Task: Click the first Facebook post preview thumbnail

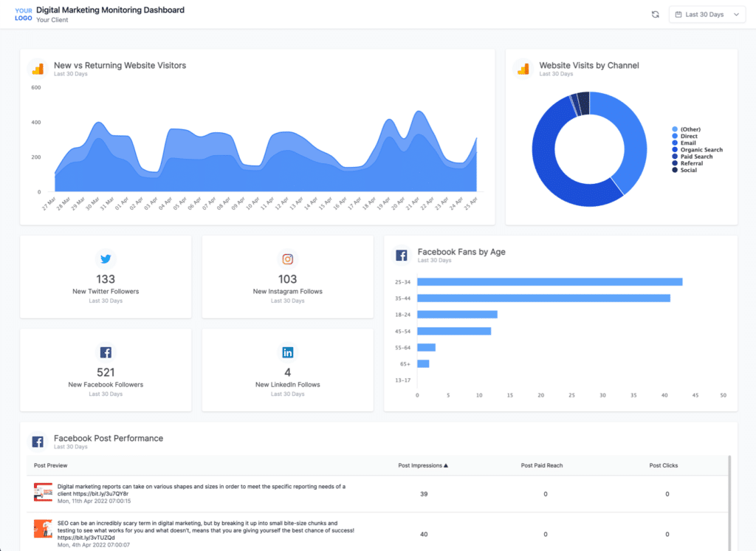Action: pyautogui.click(x=42, y=491)
